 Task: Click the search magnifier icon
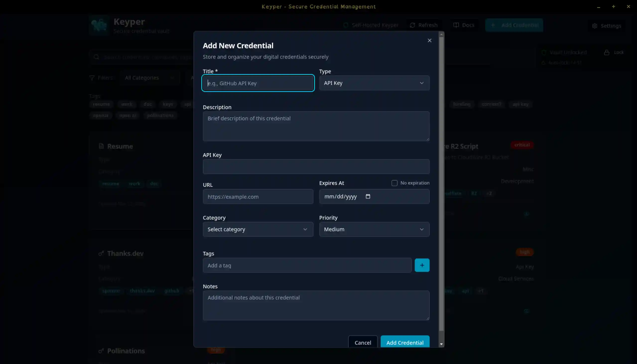pos(97,57)
